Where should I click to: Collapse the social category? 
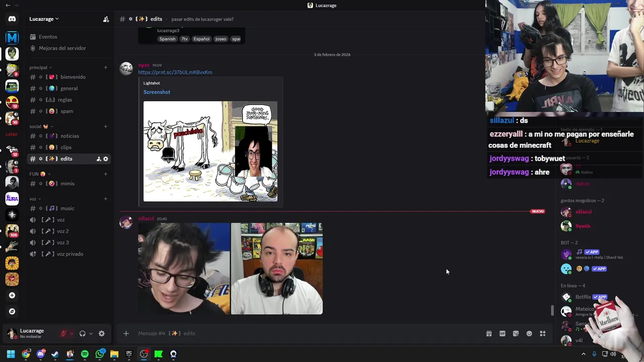pos(41,127)
